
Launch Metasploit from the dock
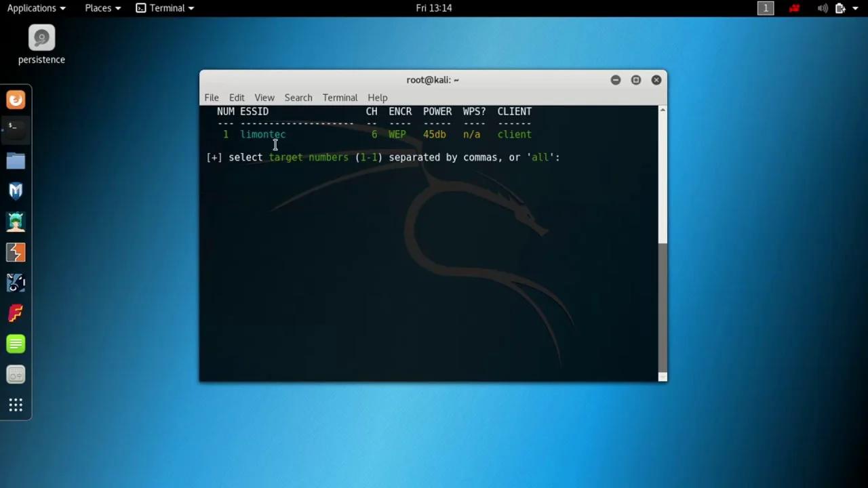point(16,191)
